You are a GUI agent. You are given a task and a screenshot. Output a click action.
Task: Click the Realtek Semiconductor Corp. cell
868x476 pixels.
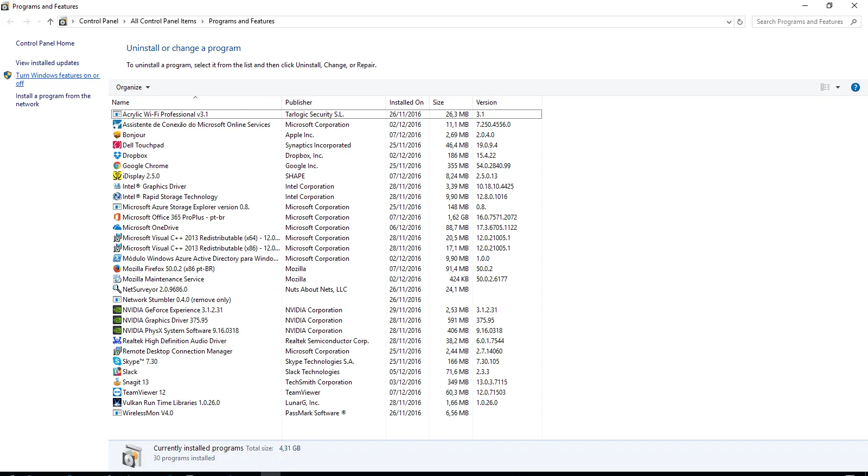point(327,341)
